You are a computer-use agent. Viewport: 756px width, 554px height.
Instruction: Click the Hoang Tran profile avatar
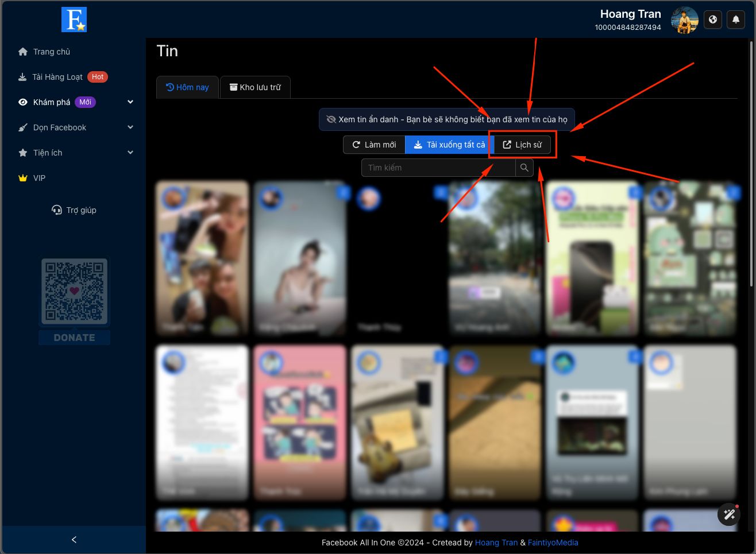coord(685,21)
